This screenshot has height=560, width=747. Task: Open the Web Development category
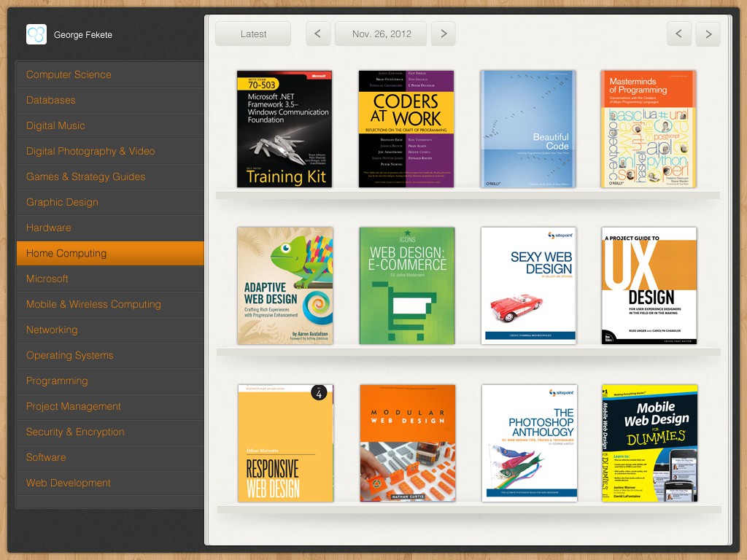pyautogui.click(x=69, y=483)
